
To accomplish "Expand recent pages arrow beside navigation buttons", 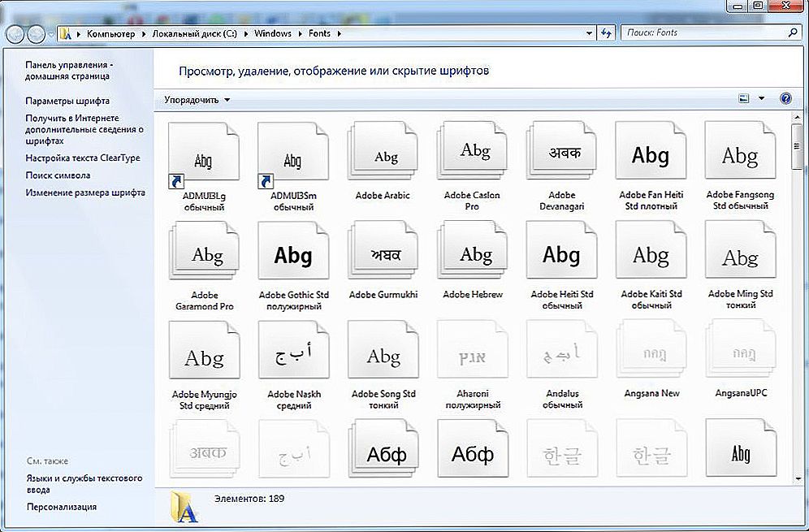I will click(50, 35).
